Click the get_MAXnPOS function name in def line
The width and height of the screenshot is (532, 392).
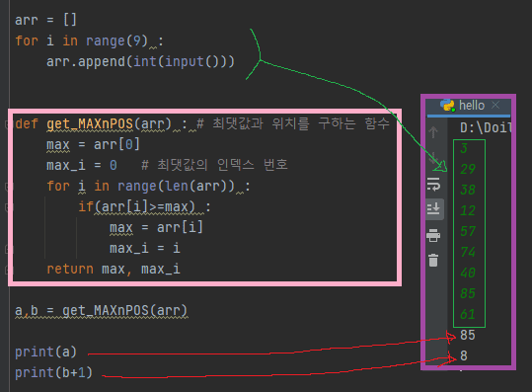90,124
